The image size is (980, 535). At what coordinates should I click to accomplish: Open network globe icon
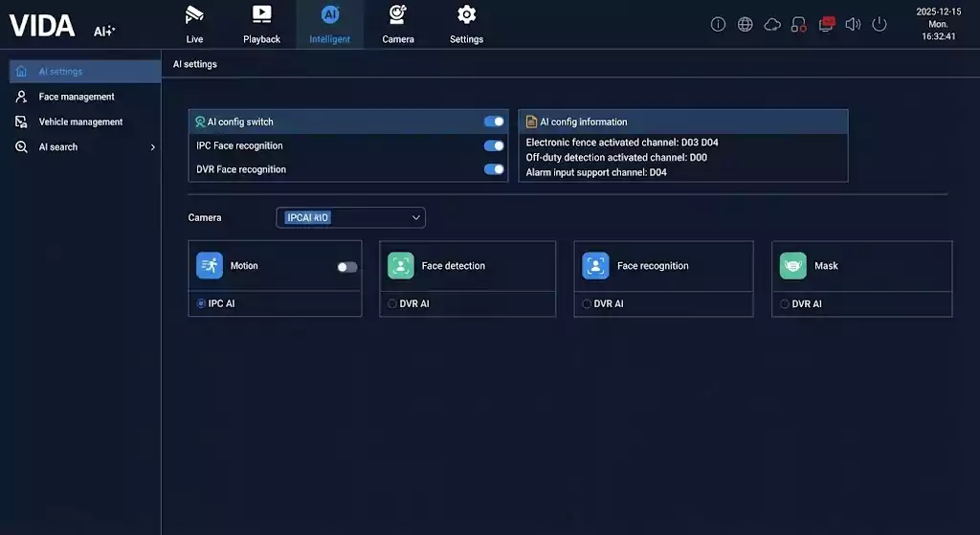tap(745, 24)
